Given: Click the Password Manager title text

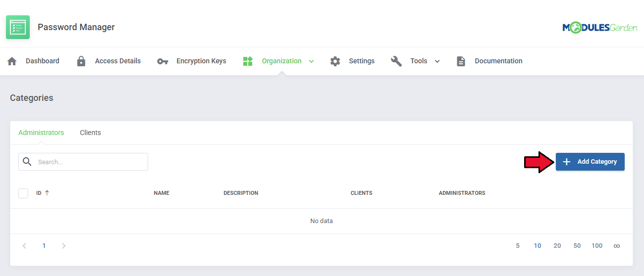Looking at the screenshot, I should click(x=76, y=27).
